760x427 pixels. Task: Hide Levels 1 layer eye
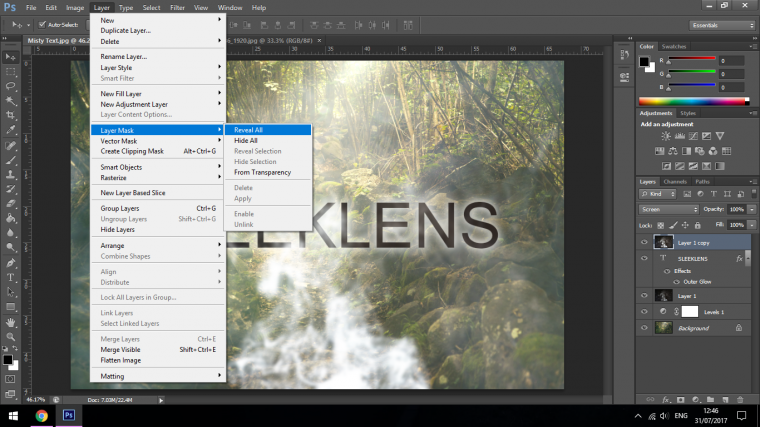click(644, 312)
